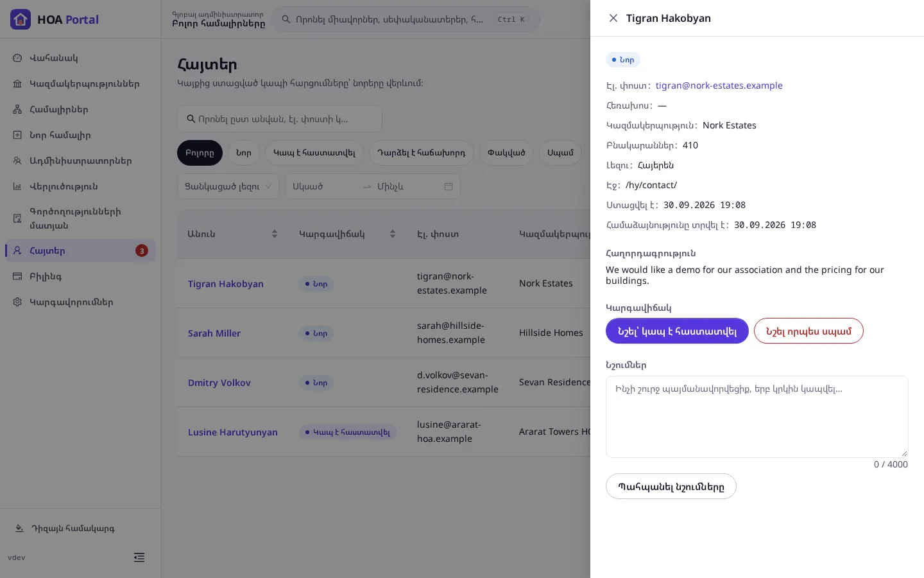Click the Սկսած start date field
924x578 pixels.
324,186
